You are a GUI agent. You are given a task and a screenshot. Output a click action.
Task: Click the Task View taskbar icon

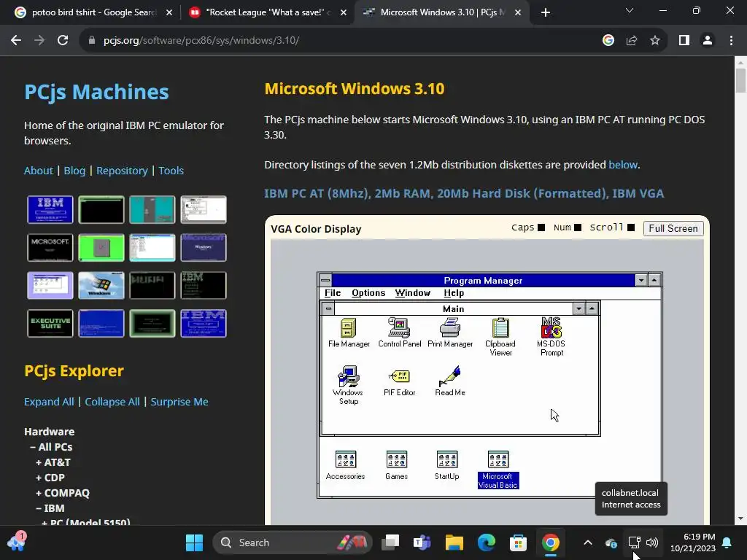(x=390, y=542)
